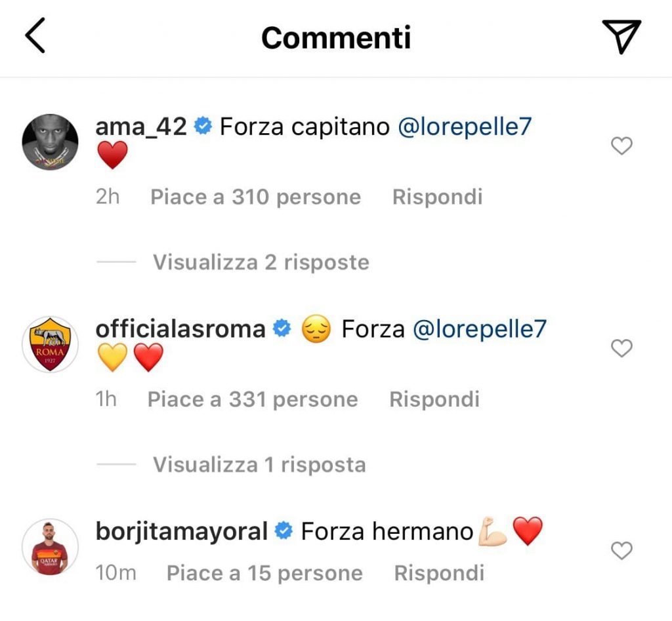Screen dimensions: 672x621
Task: View who liked: Piace a 15 persone
Action: (x=265, y=573)
